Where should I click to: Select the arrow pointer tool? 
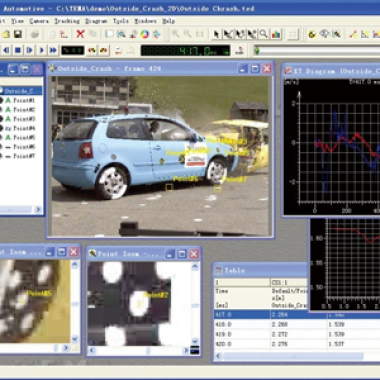tap(216, 34)
